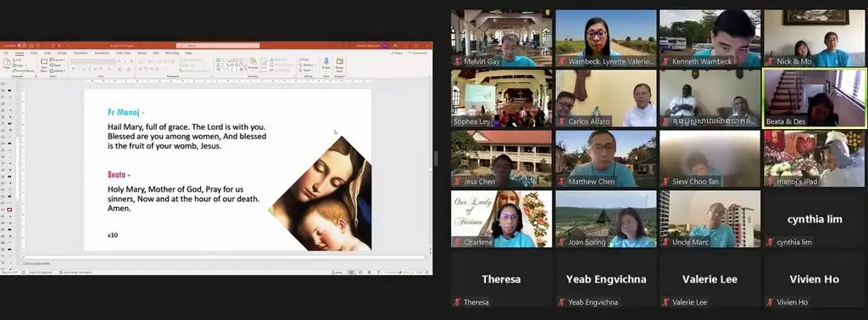Toggle Melvin Gay's muted microphone icon
Image resolution: width=868 pixels, height=320 pixels.
pos(457,62)
